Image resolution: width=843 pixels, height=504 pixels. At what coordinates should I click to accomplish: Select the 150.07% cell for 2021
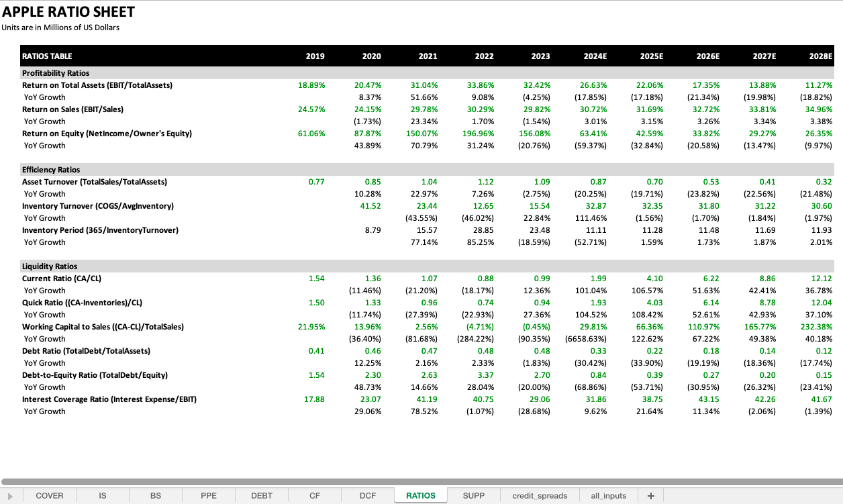pyautogui.click(x=424, y=134)
